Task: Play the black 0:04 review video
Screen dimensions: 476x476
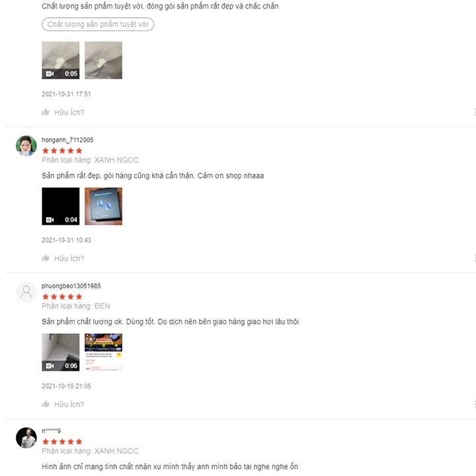Action: point(60,206)
